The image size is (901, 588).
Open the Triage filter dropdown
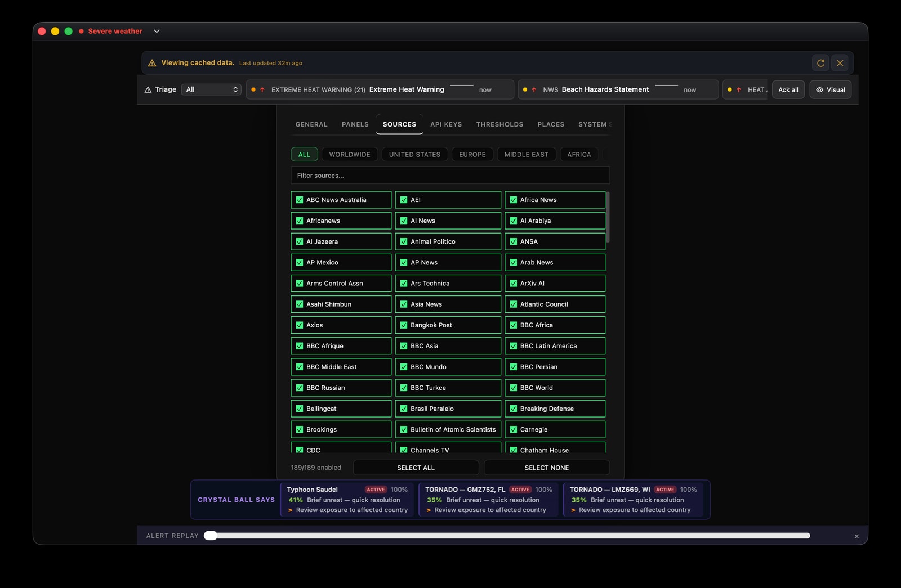pos(211,89)
